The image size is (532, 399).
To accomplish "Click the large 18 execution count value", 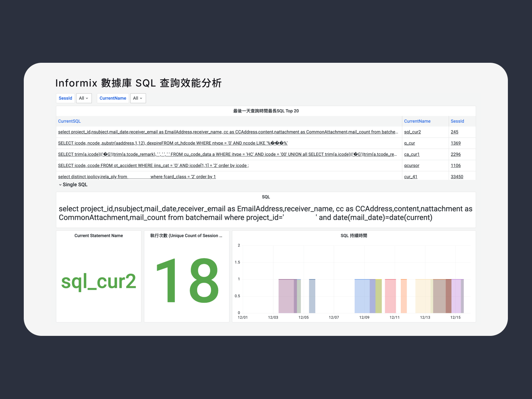I will 187,281.
